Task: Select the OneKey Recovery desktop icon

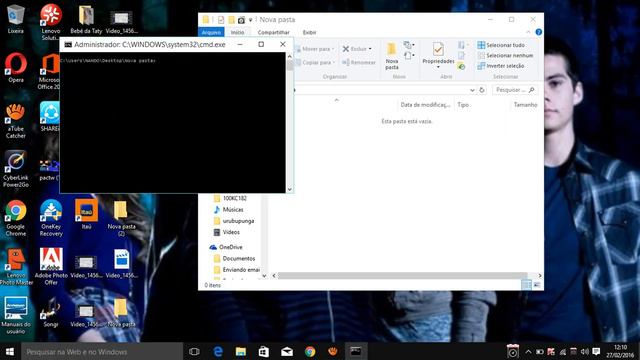Action: pos(51,218)
